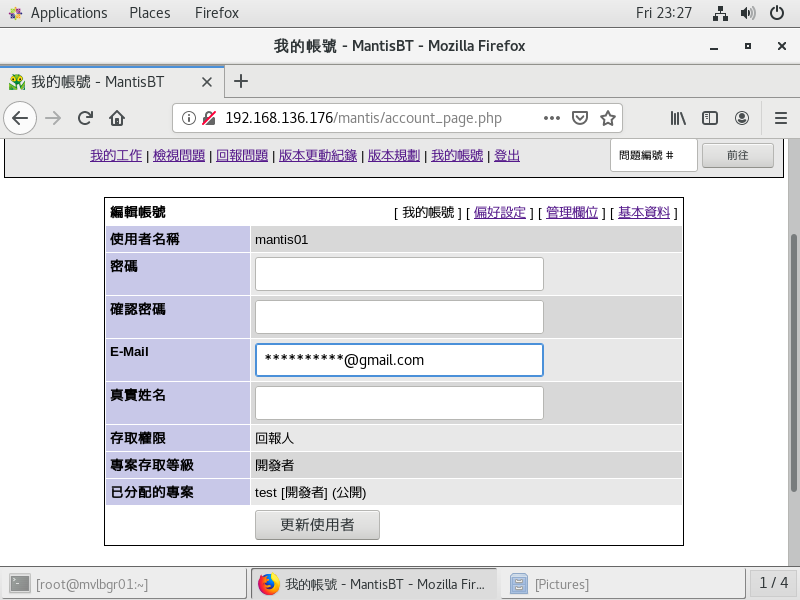This screenshot has width=800, height=600.
Task: Open the 偏好設定 section link
Action: (x=499, y=213)
